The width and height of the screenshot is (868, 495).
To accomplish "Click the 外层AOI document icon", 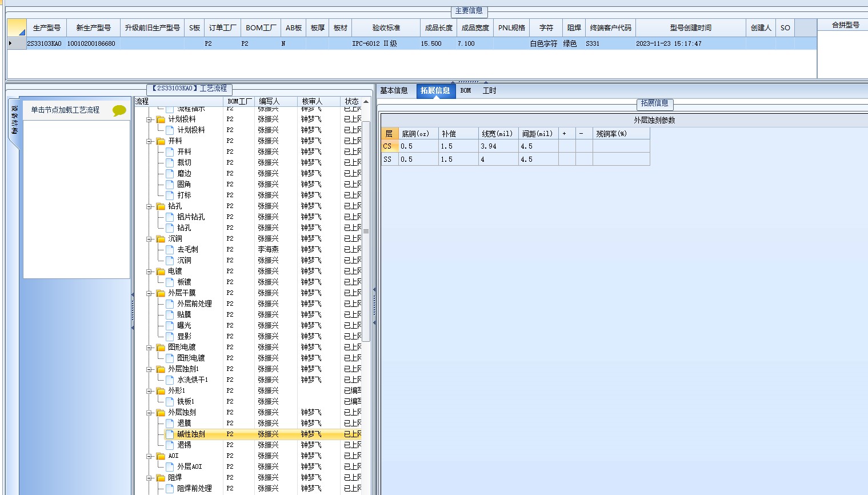I will pyautogui.click(x=170, y=467).
